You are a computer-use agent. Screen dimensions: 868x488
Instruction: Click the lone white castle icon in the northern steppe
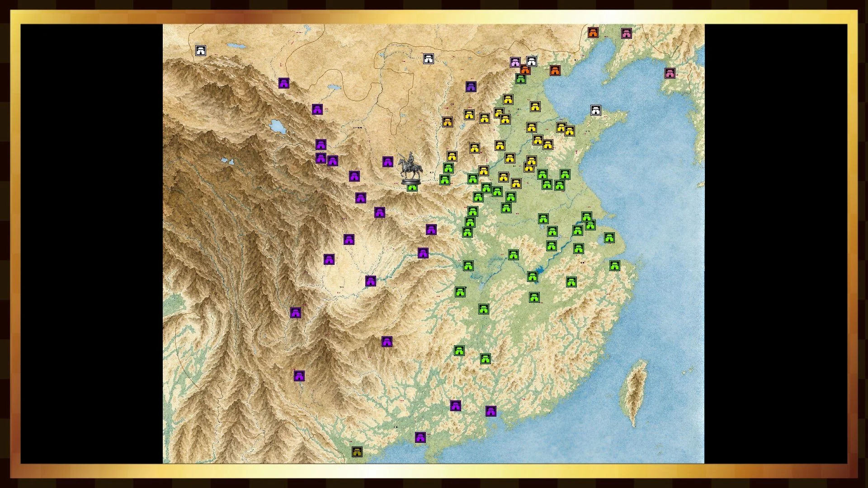429,58
